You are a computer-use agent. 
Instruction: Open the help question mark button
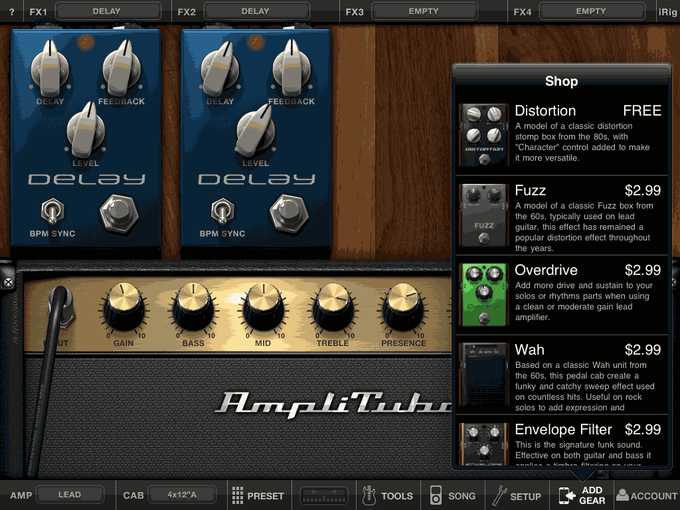click(x=12, y=12)
